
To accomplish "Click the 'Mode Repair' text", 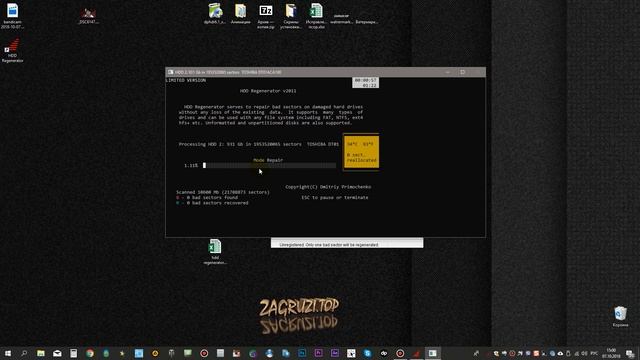I will click(268, 160).
